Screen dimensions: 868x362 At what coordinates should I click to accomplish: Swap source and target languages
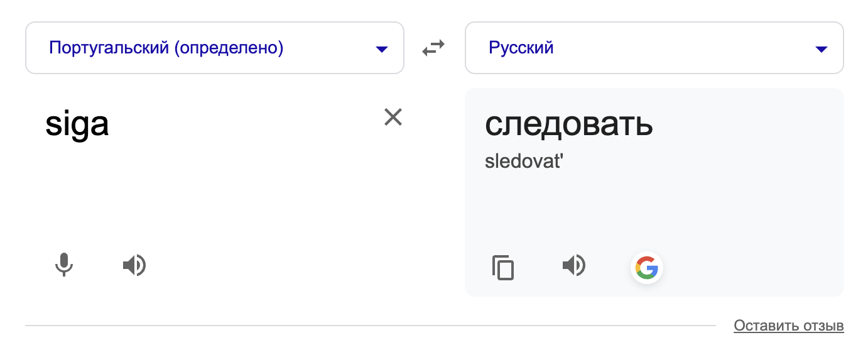[433, 48]
